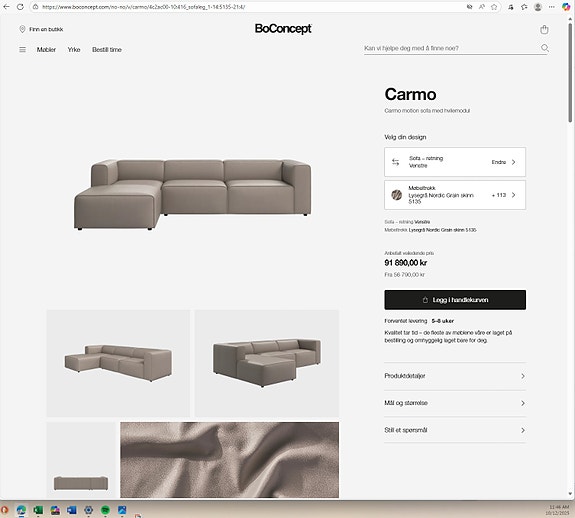Add this page to favorites with the star

coord(494,7)
